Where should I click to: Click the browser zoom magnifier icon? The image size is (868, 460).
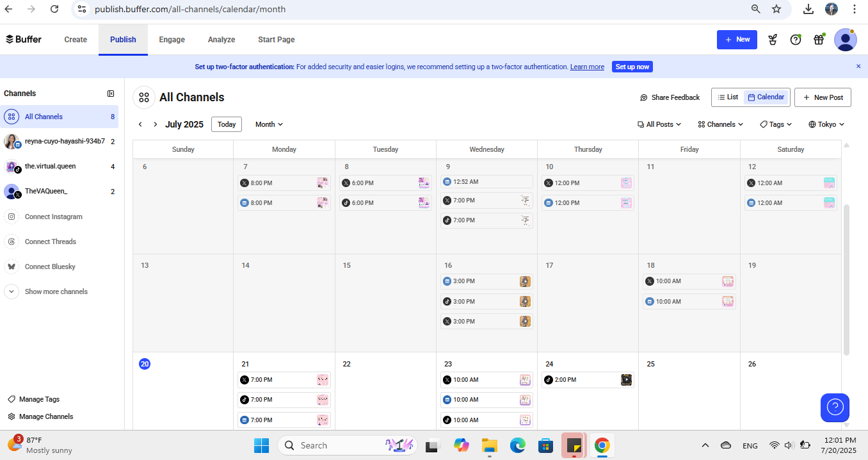[x=756, y=9]
